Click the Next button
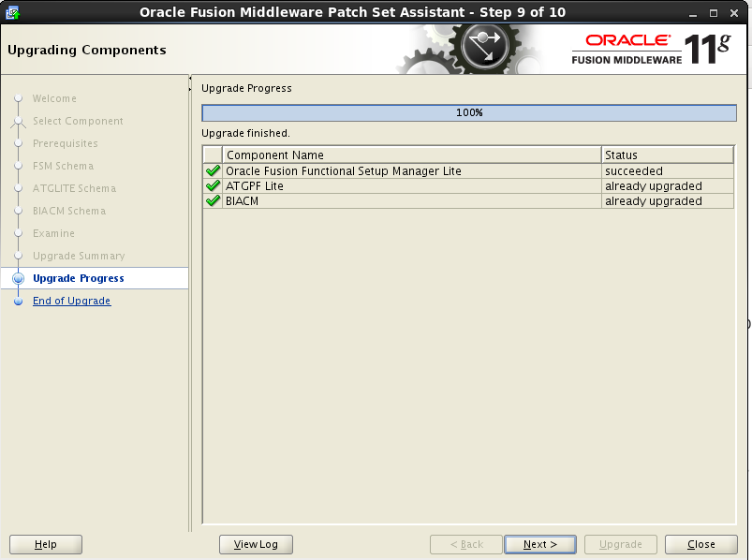 540,544
